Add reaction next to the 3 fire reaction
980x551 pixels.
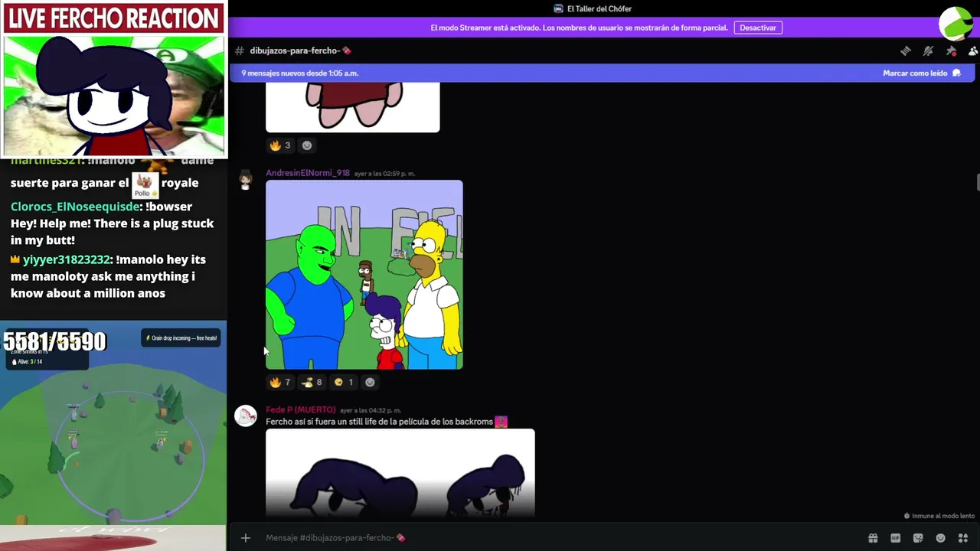(307, 145)
